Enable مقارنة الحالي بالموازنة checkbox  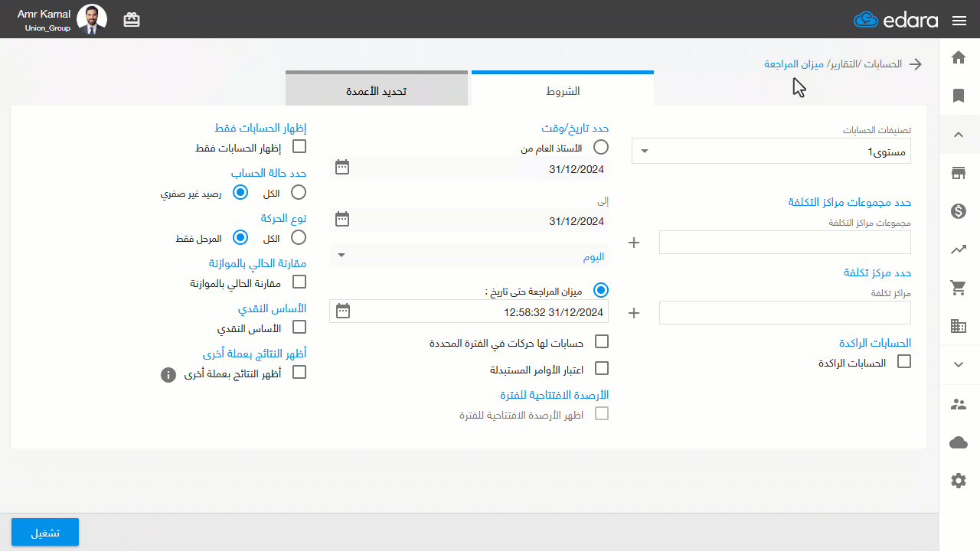coord(299,282)
